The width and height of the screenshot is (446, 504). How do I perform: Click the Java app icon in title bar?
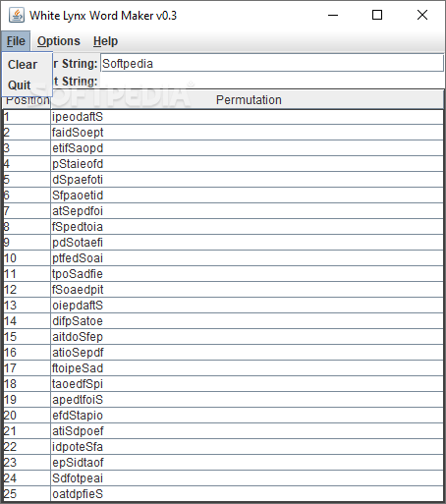17,15
